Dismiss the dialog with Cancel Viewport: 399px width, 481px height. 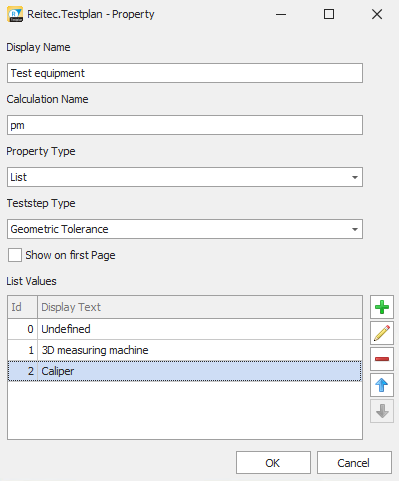(x=354, y=463)
